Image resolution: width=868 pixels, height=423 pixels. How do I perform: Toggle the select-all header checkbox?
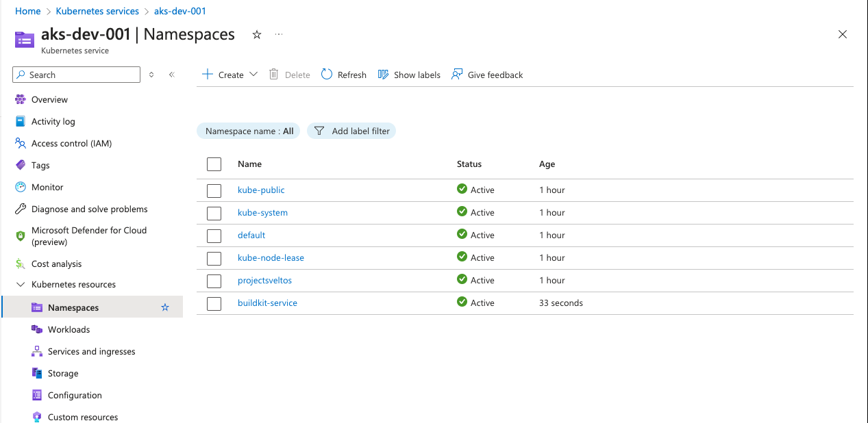point(214,164)
